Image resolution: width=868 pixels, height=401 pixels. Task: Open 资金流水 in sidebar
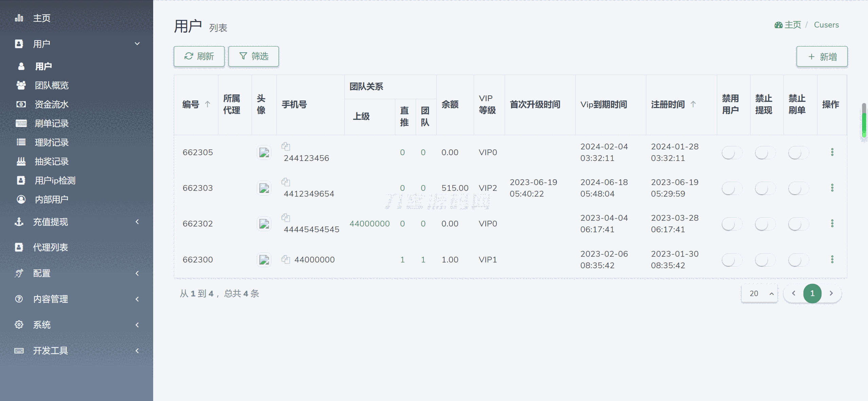(x=51, y=104)
